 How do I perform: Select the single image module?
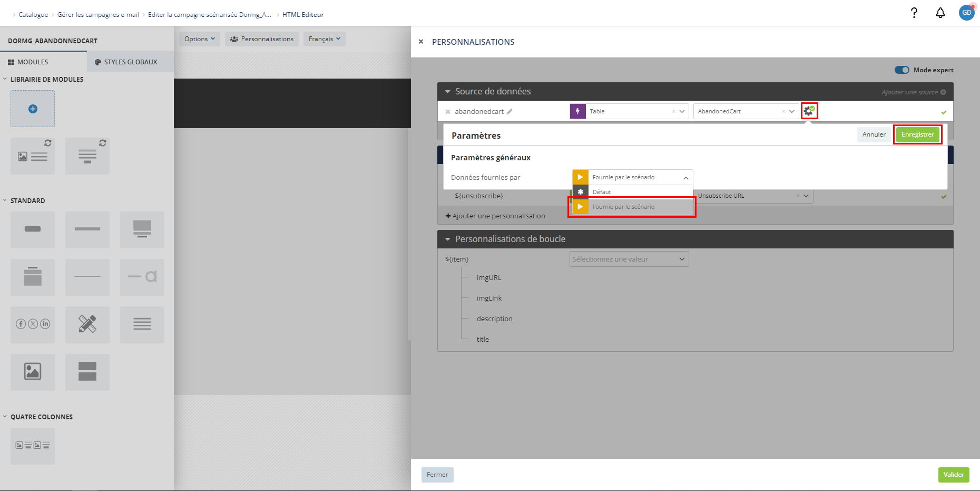click(x=33, y=371)
